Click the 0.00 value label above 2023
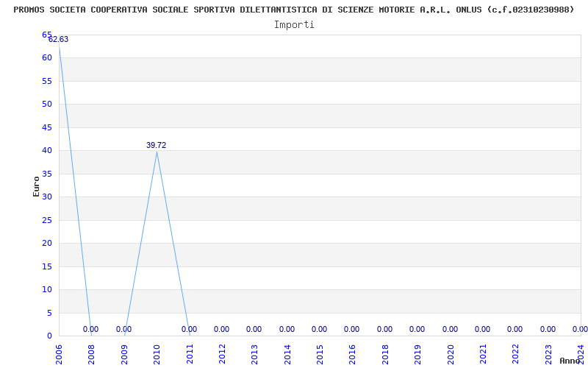This screenshot has height=368, width=588. tap(548, 329)
